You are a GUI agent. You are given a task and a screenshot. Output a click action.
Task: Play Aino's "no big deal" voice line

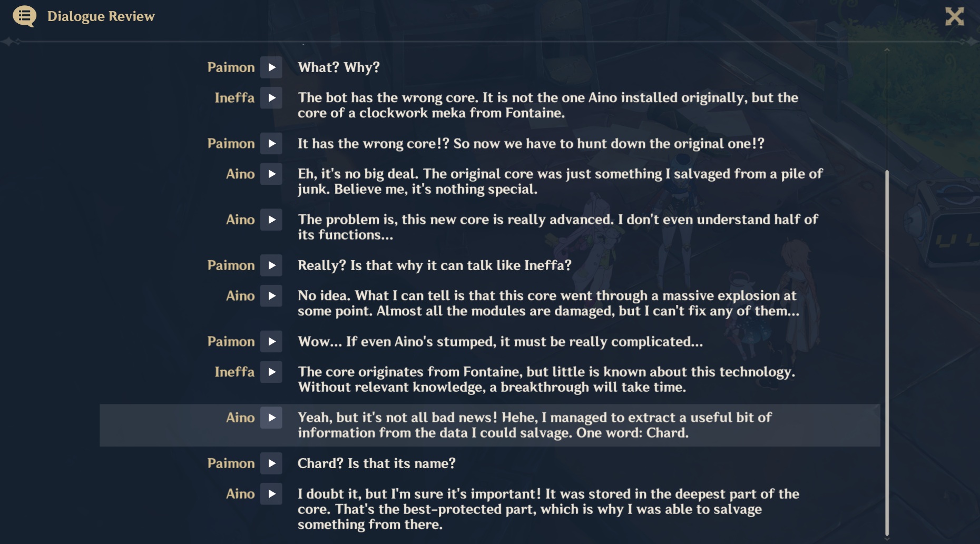click(271, 174)
